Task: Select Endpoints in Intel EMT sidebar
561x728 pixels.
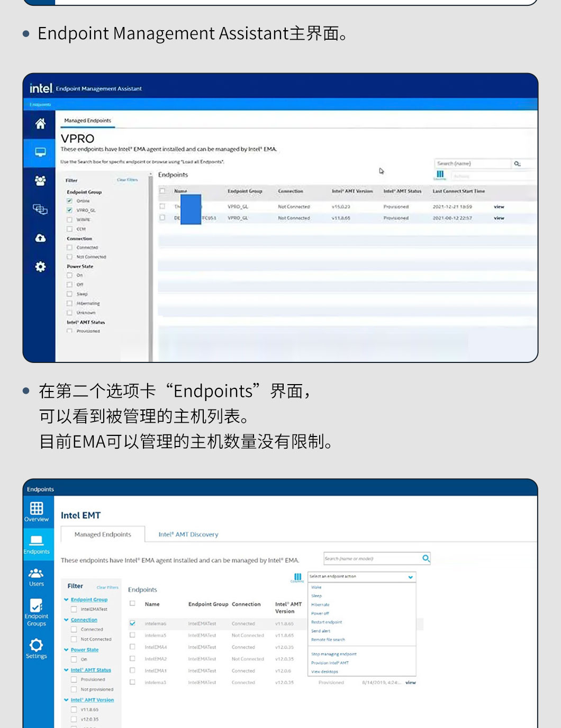Action: point(37,544)
